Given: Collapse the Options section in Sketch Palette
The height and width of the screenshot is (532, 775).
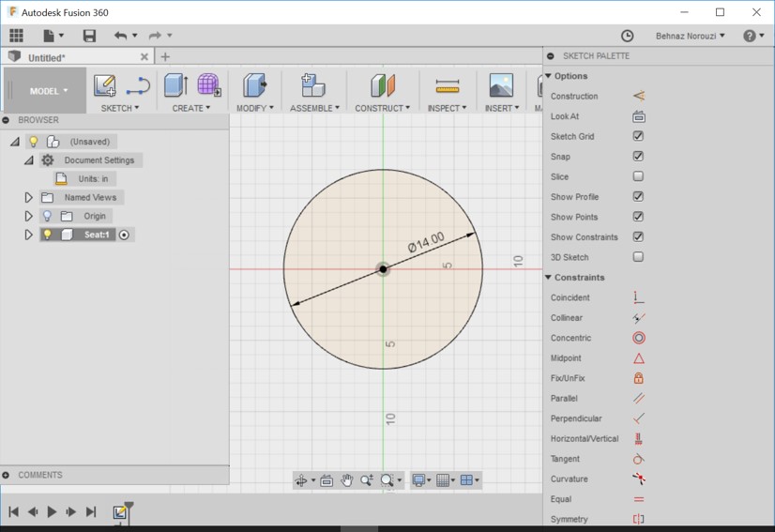Looking at the screenshot, I should coord(548,76).
